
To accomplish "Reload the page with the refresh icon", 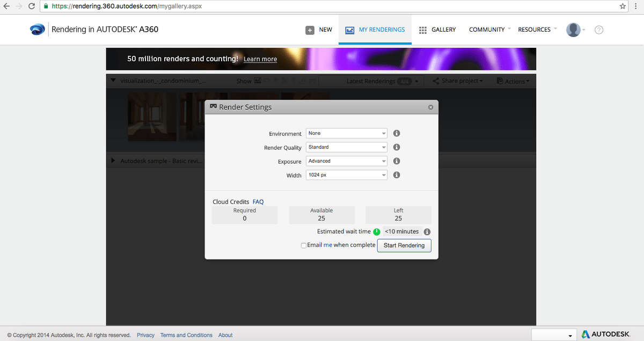I will tap(32, 6).
